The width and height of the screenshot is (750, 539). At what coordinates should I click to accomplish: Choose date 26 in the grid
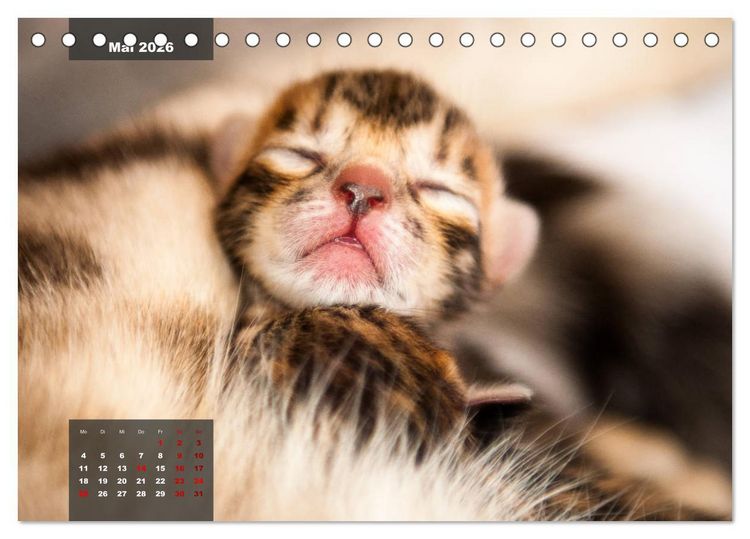[x=103, y=494]
